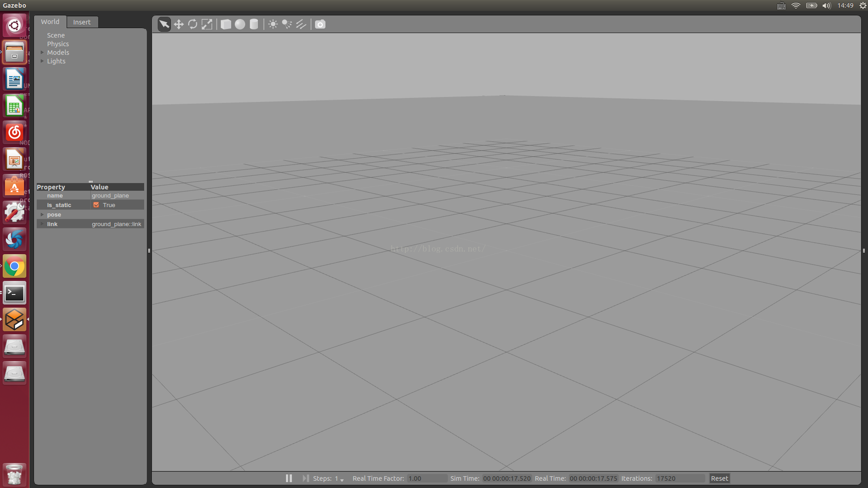Activate the scale mode tool

tap(207, 24)
